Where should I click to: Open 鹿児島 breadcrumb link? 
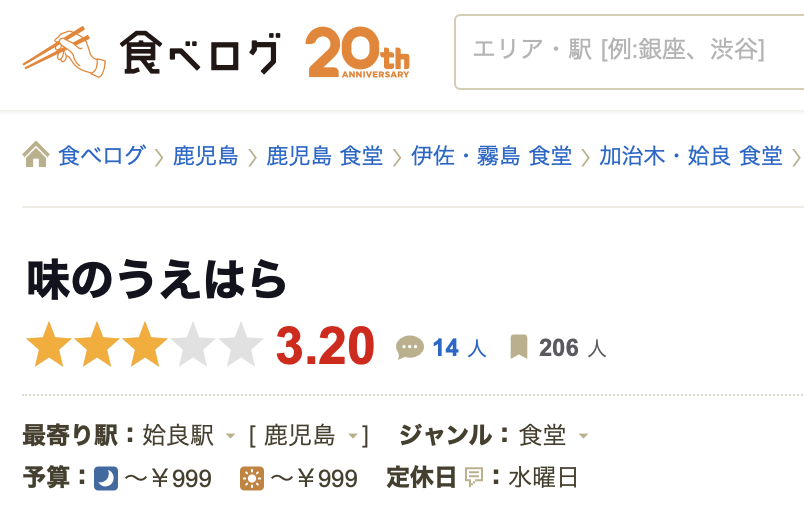[205, 156]
